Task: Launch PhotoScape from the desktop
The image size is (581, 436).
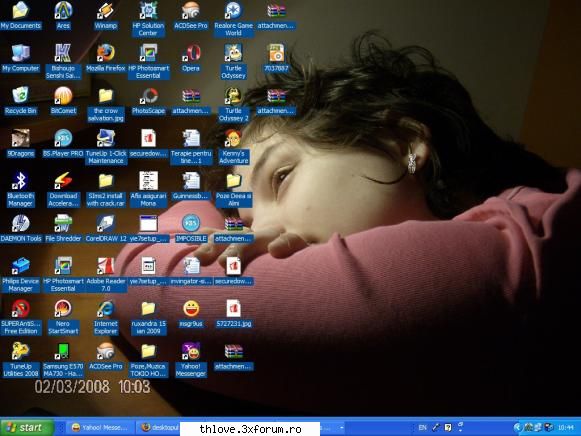Action: (148, 101)
